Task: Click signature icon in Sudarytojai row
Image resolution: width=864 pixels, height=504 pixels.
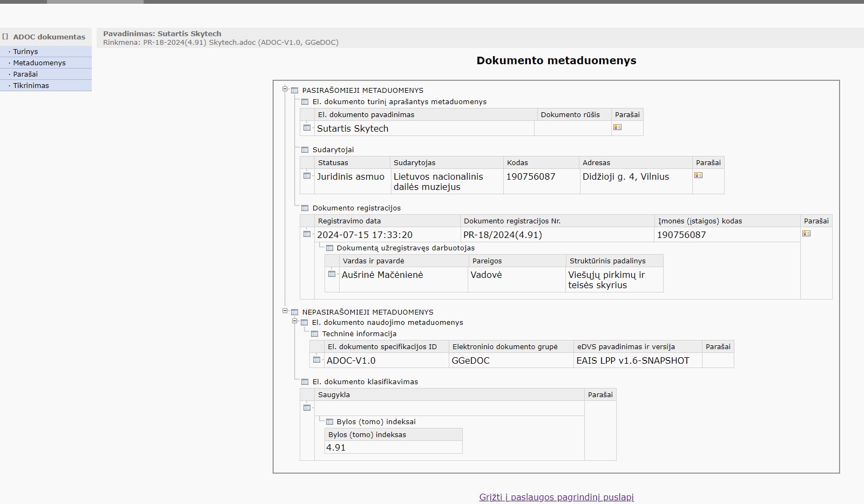Action: (698, 175)
